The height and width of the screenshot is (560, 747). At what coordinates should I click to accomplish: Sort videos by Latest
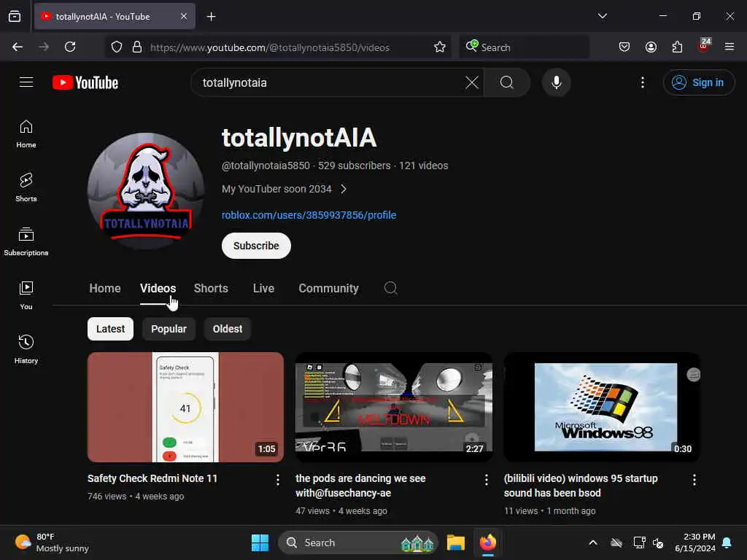pyautogui.click(x=111, y=329)
